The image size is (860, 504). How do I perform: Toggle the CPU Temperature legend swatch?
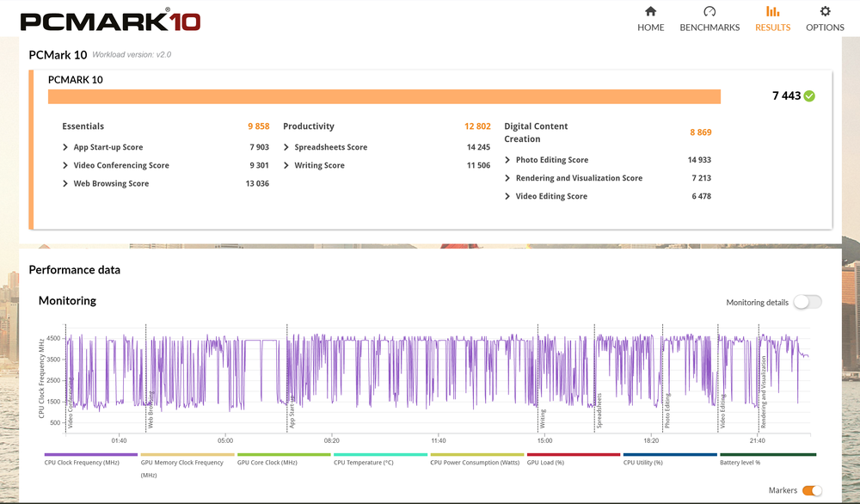381,455
